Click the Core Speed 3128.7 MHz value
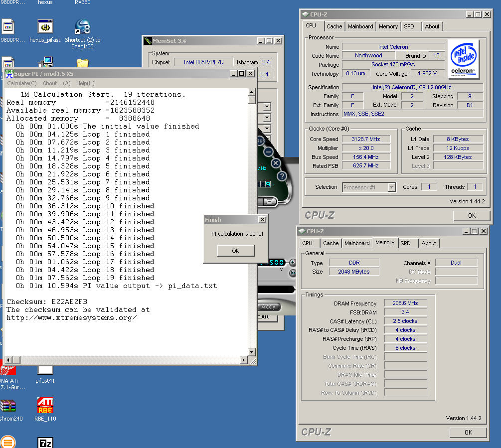This screenshot has height=448, width=501. [x=366, y=139]
